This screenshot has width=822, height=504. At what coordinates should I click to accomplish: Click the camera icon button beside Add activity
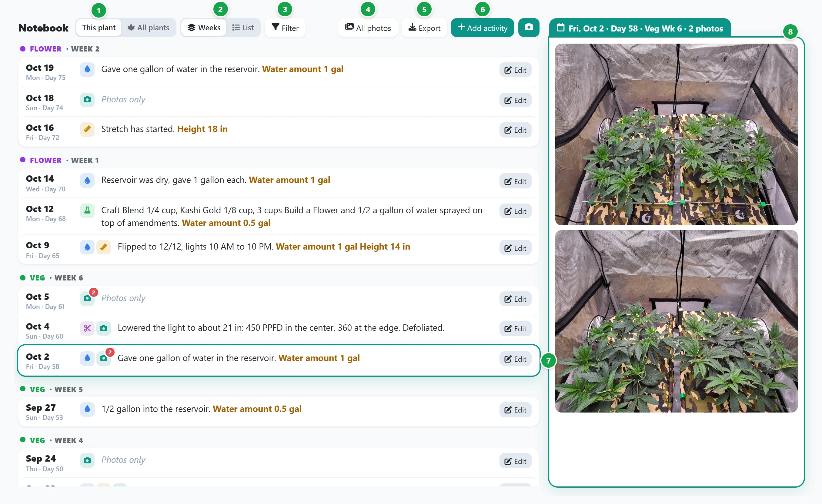click(x=528, y=27)
